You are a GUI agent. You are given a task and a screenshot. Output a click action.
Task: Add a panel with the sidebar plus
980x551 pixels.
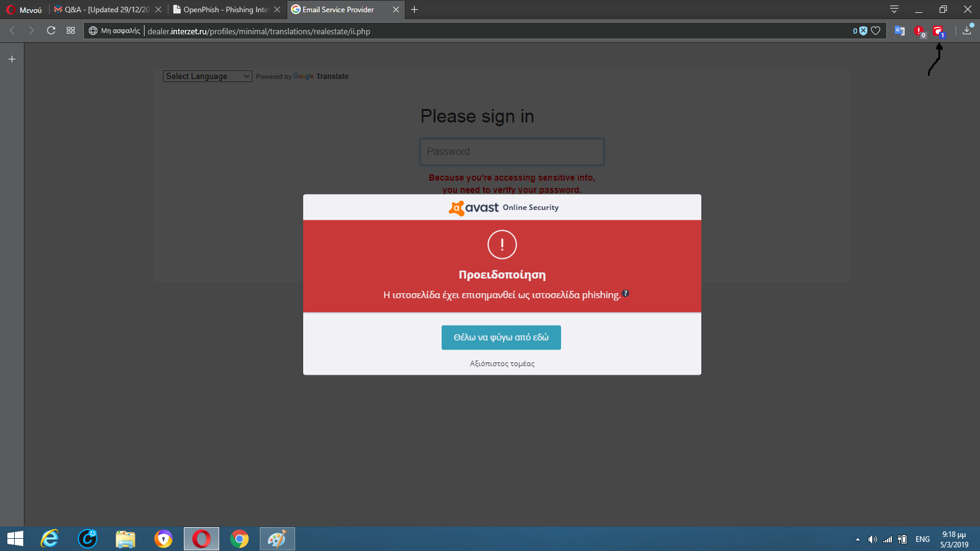12,59
